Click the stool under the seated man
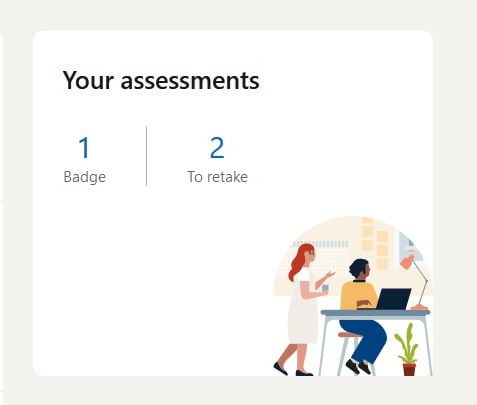 [x=348, y=353]
